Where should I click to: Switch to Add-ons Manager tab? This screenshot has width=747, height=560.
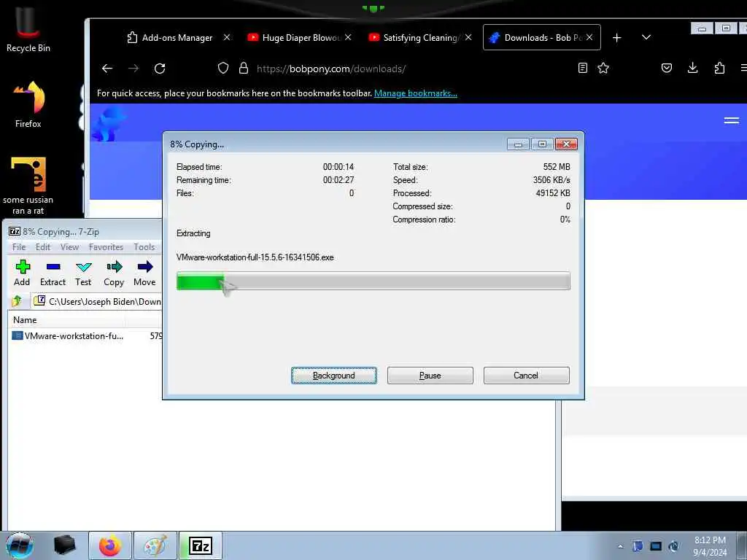click(x=178, y=38)
